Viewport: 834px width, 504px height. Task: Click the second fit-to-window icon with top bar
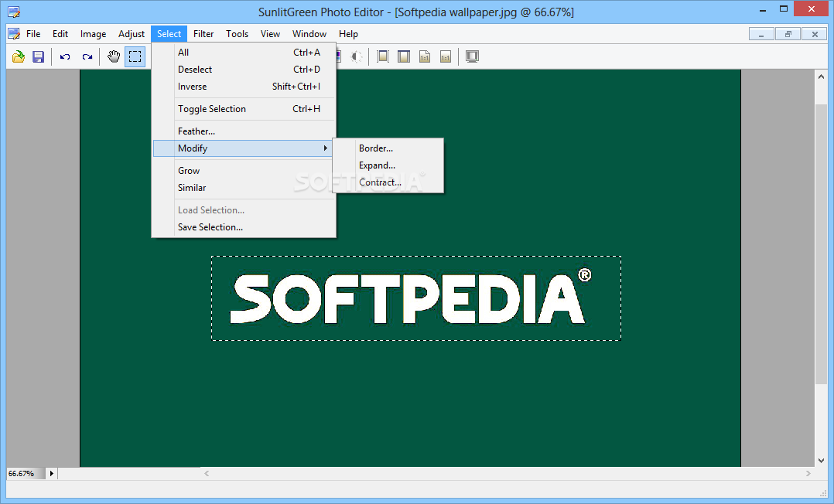coord(404,56)
